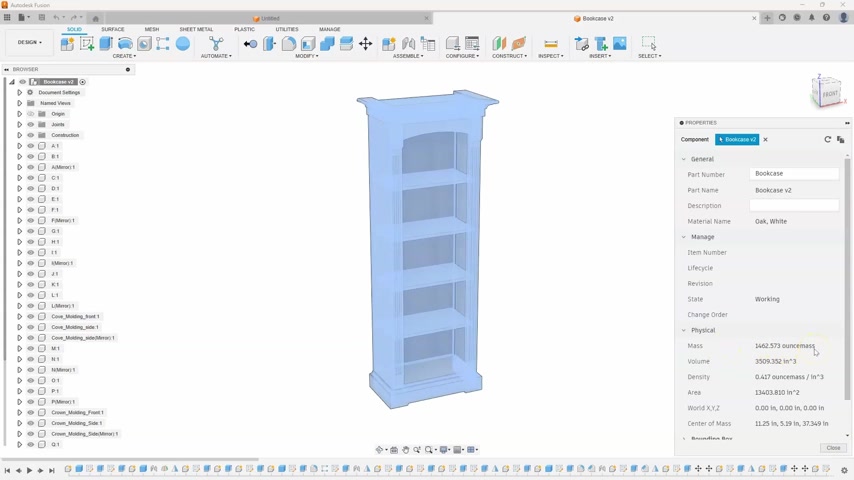Refresh the Properties panel
The height and width of the screenshot is (480, 854).
[827, 139]
